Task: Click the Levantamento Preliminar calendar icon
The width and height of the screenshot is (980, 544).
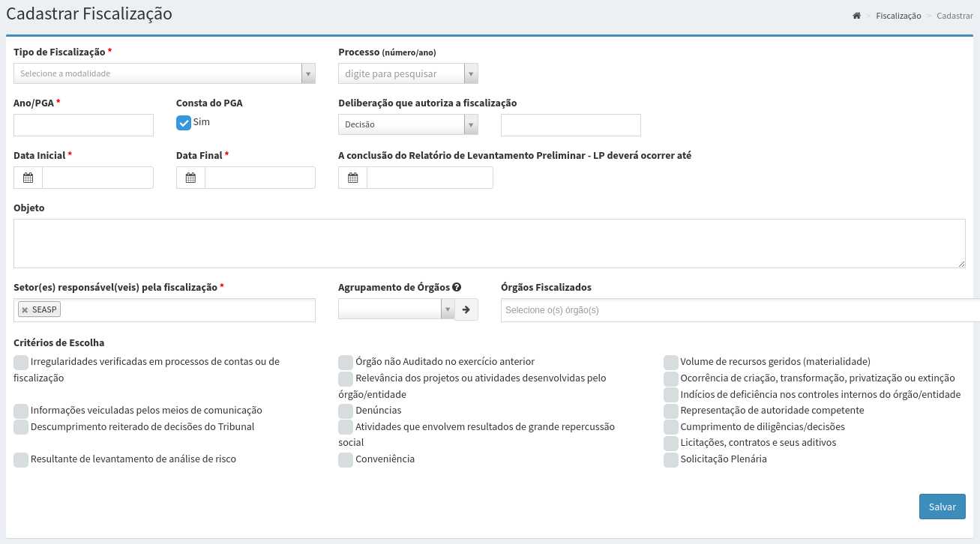Action: [353, 178]
